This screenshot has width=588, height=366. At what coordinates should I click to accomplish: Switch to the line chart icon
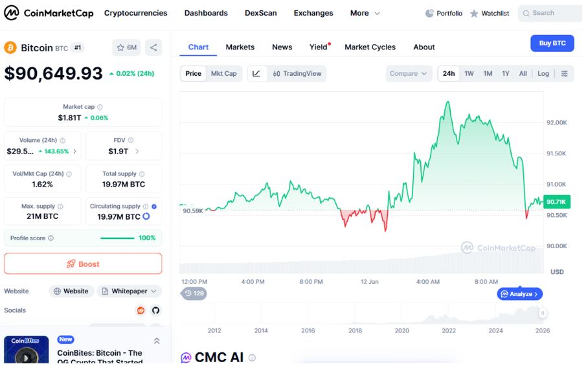tap(256, 74)
